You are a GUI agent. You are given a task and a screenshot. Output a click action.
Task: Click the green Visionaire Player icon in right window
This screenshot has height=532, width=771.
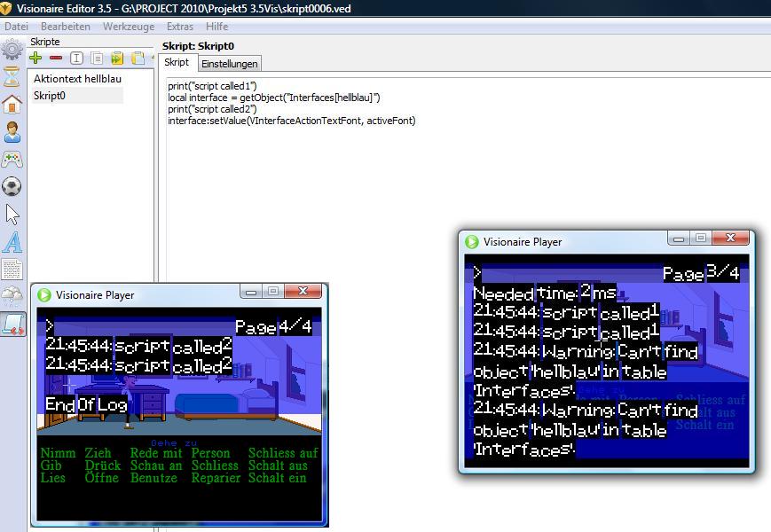pyautogui.click(x=471, y=242)
